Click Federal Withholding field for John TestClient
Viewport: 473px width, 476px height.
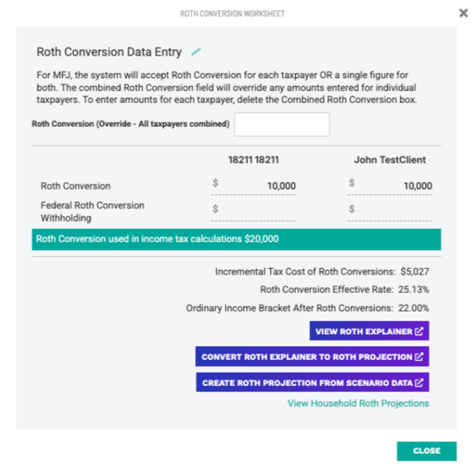(390, 211)
